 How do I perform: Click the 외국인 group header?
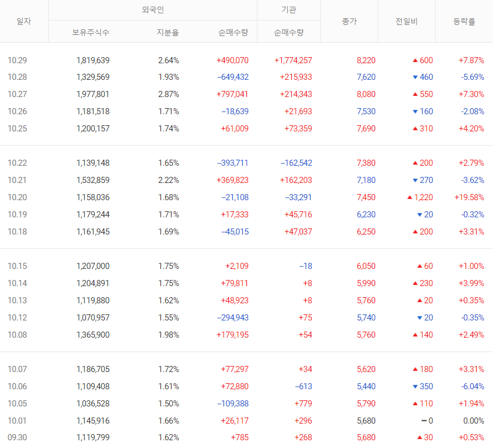click(x=153, y=10)
